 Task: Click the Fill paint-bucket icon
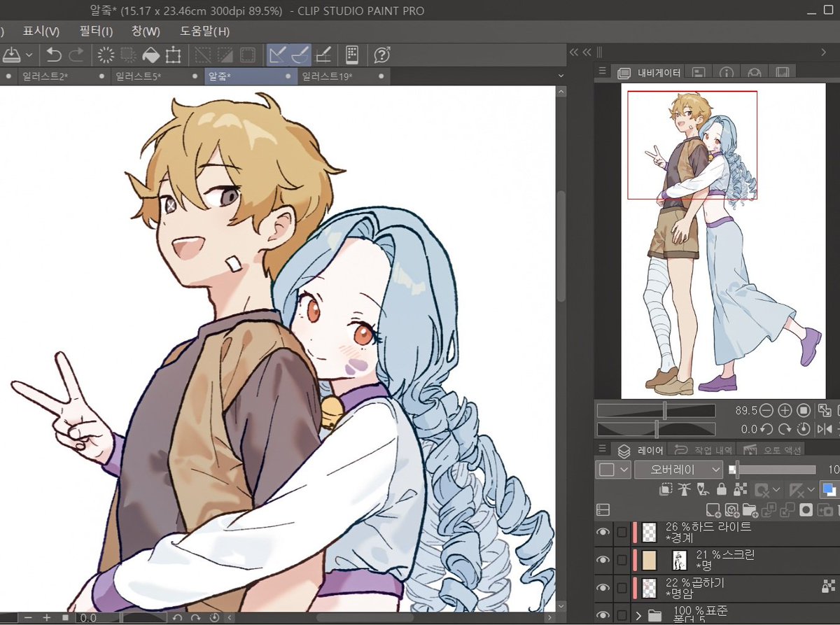[x=150, y=55]
